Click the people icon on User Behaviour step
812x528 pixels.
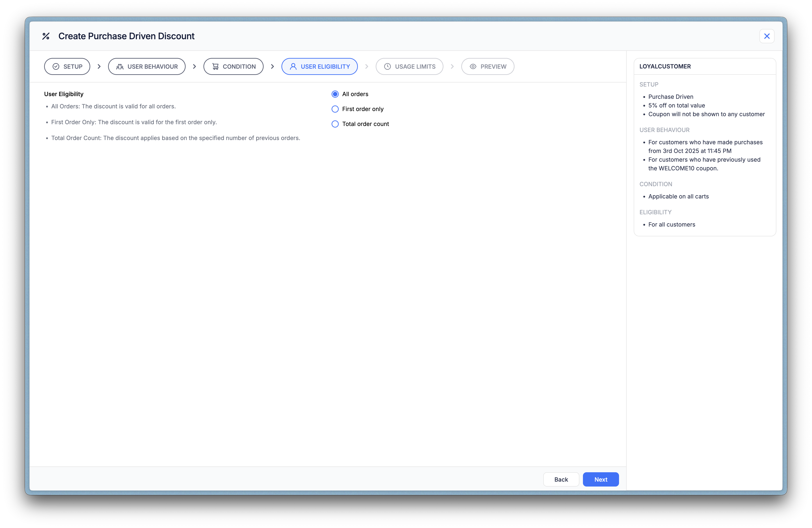(x=120, y=66)
